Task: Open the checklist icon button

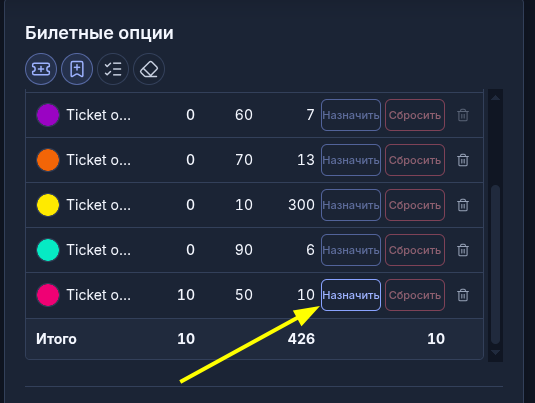Action: tap(113, 69)
